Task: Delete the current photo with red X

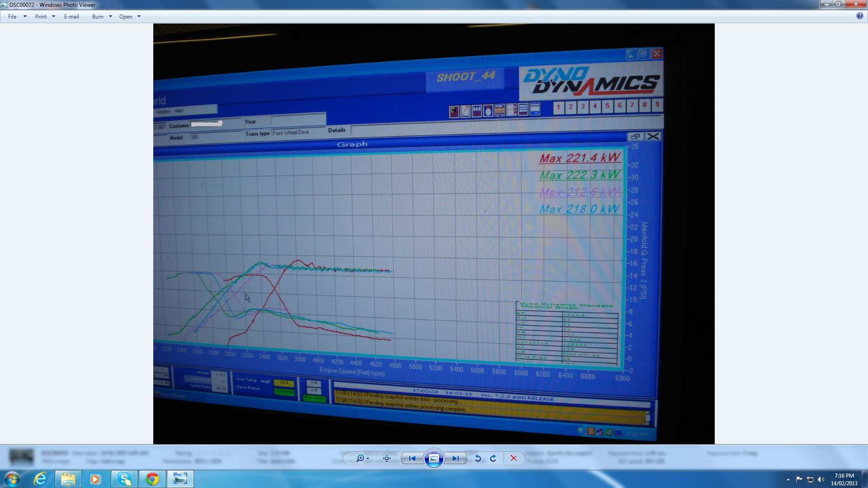Action: pyautogui.click(x=514, y=458)
